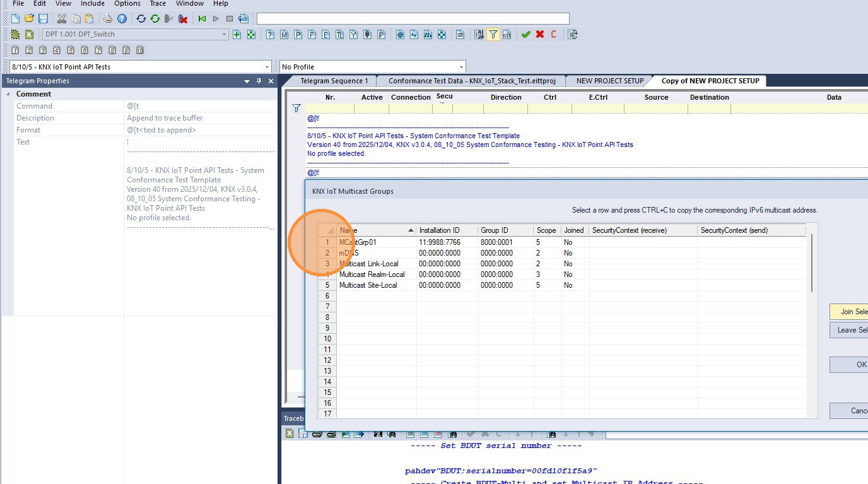The height and width of the screenshot is (484, 868).
Task: Save using the floppy disk icon
Action: [x=43, y=19]
